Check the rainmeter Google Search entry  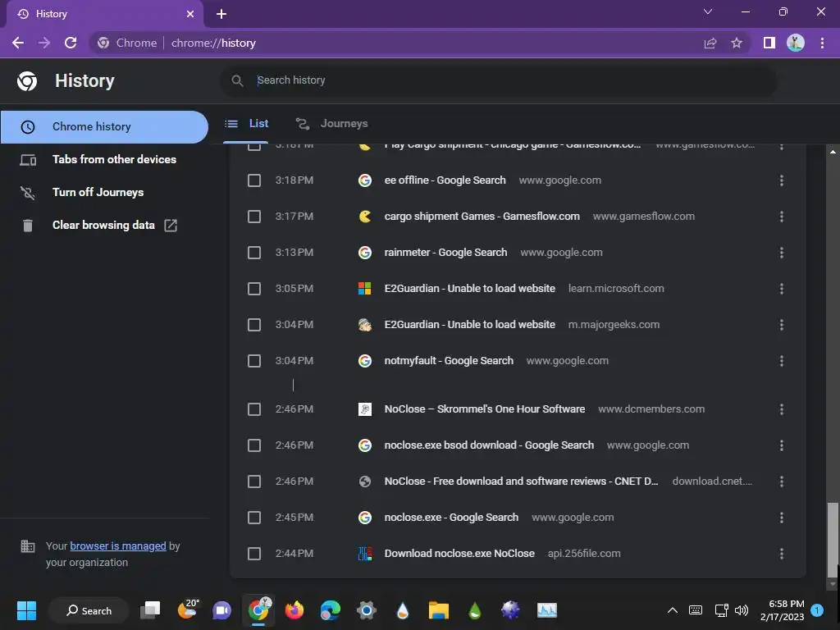254,253
